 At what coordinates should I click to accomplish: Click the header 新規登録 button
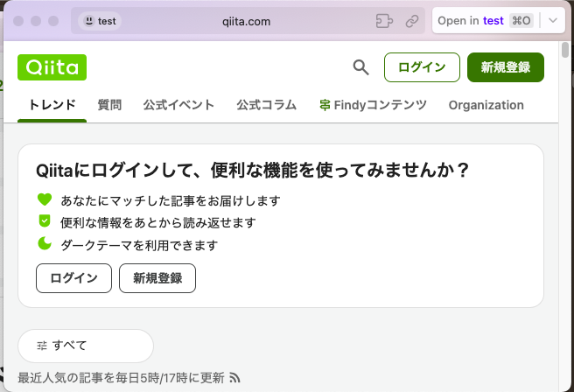[506, 67]
